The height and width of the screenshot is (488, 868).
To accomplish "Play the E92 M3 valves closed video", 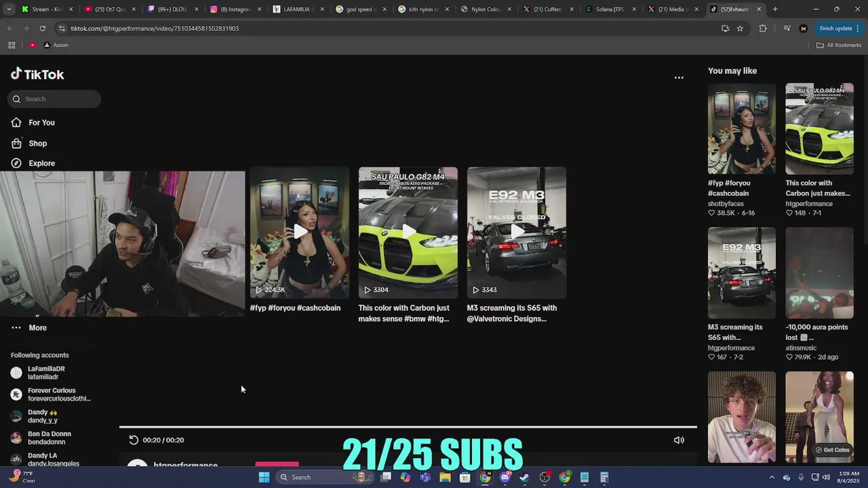I will point(517,232).
